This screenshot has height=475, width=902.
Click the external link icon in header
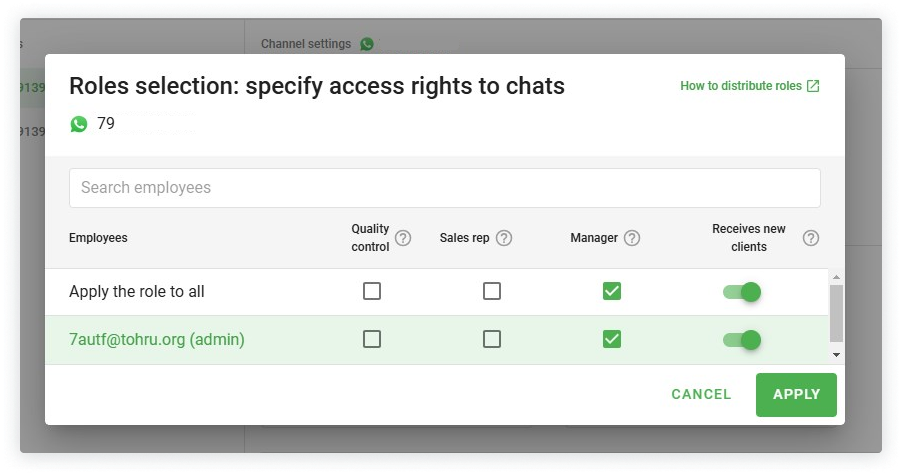tap(813, 86)
